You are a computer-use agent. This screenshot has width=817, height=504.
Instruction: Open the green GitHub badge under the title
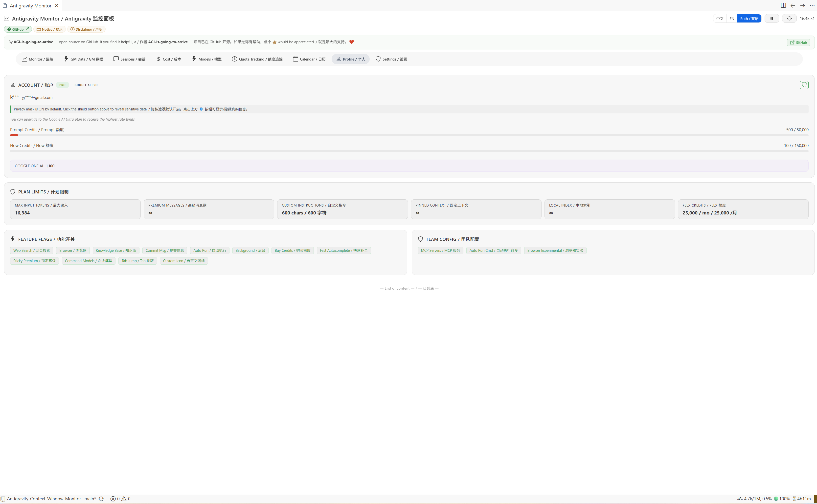click(18, 29)
